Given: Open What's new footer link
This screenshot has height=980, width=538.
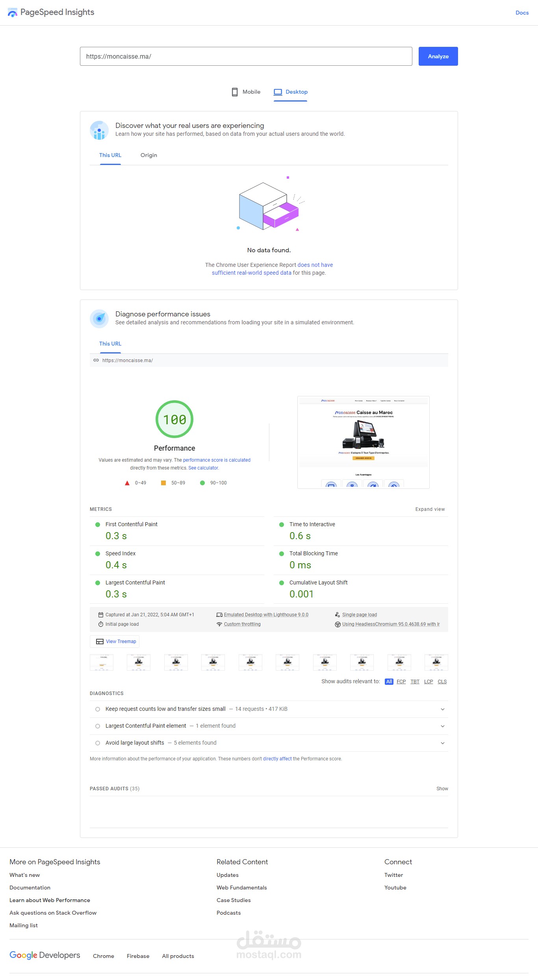Looking at the screenshot, I should (x=24, y=875).
